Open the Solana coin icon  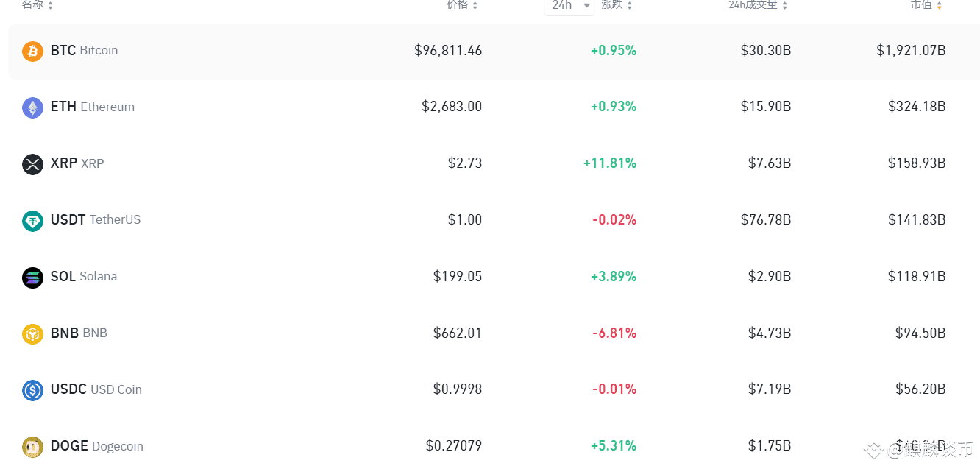tap(32, 278)
